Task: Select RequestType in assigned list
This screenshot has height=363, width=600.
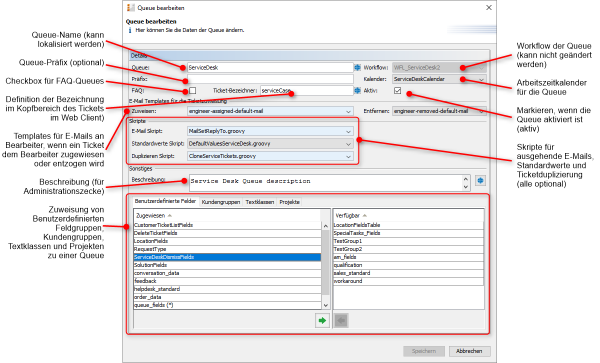Action: 227,249
